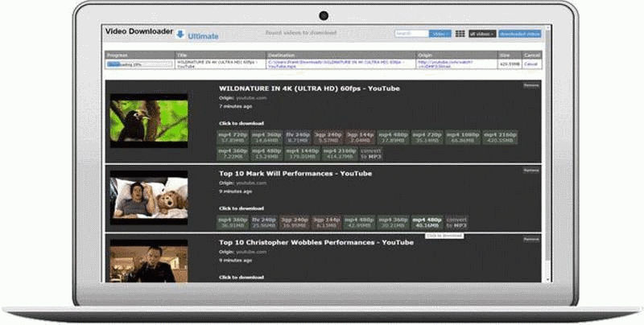
Task: Click the download progress bar at 19%
Action: [139, 64]
